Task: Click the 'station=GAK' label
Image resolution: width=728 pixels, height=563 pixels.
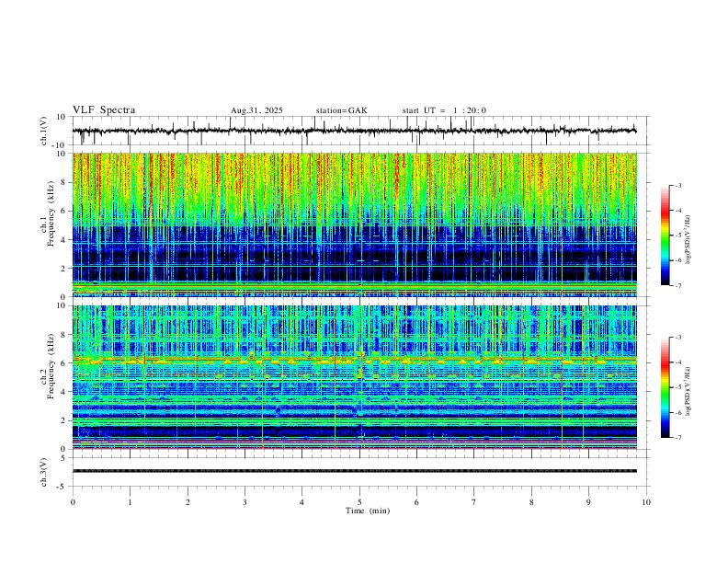Action: (x=342, y=110)
